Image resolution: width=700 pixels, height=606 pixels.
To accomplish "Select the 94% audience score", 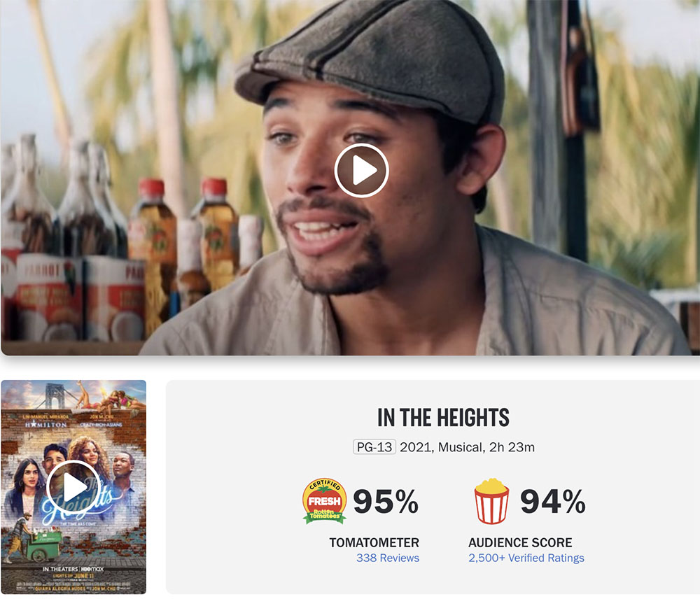I will (553, 501).
